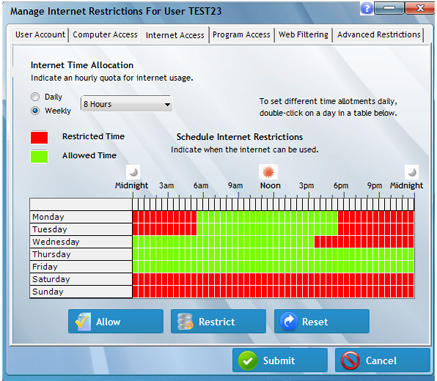Screen dimensions: 437x381
Task: Close the restrictions window
Action: (420, 8)
